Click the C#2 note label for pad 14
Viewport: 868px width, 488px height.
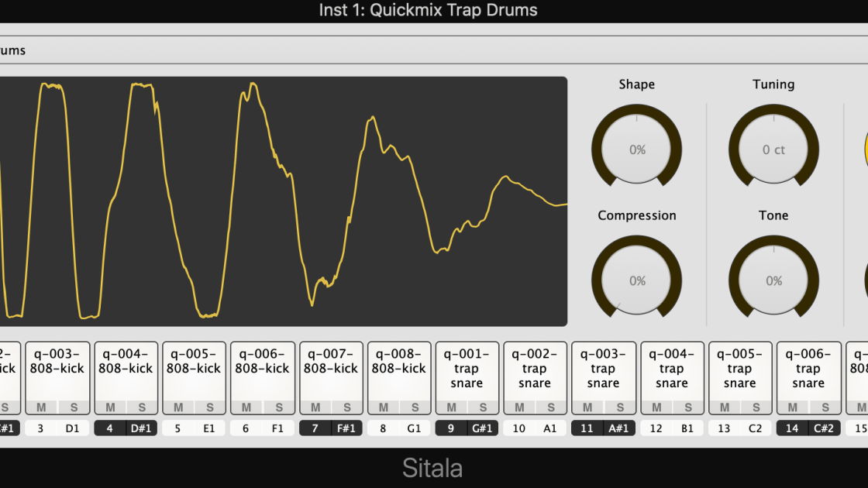824,428
